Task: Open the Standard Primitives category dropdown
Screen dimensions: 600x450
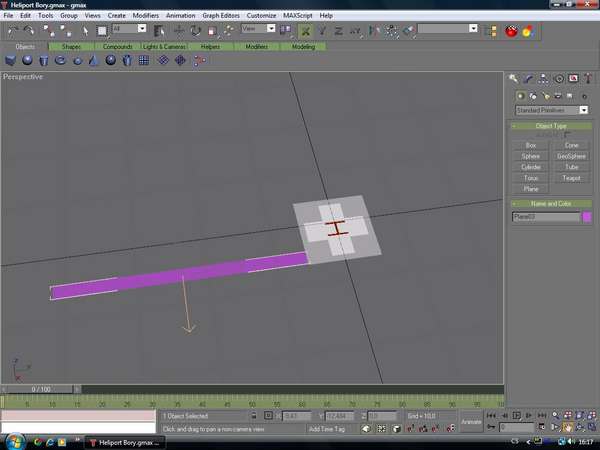Action: click(x=551, y=110)
